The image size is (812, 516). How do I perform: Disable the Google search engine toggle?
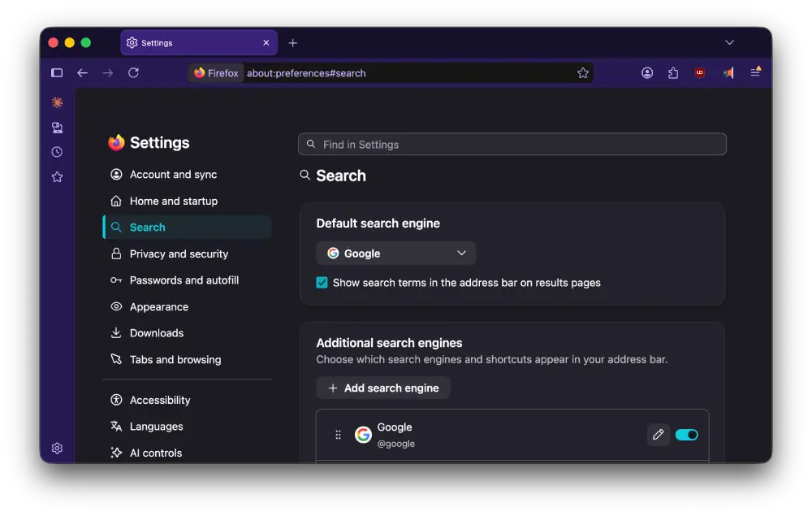[x=687, y=435]
